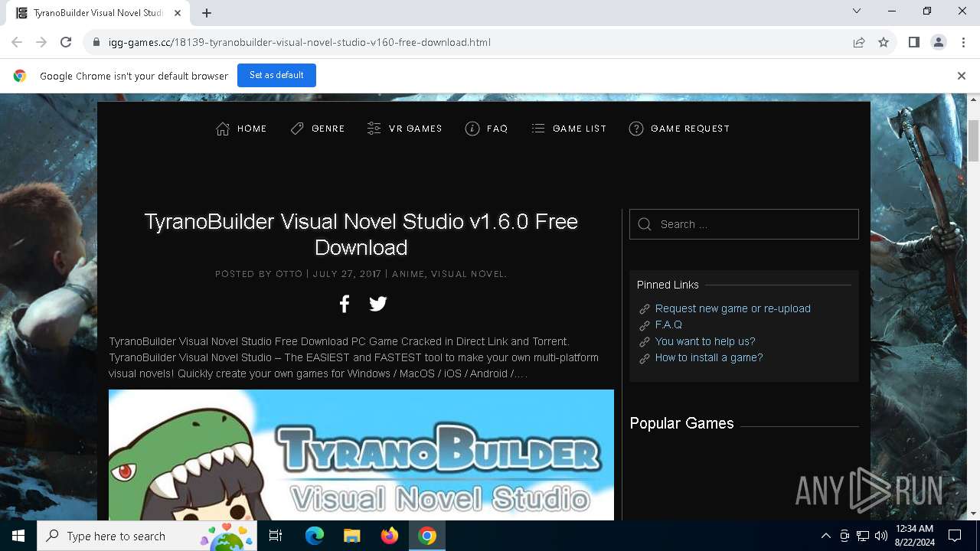980x551 pixels.
Task: Click the share page icon in address bar
Action: [x=859, y=42]
